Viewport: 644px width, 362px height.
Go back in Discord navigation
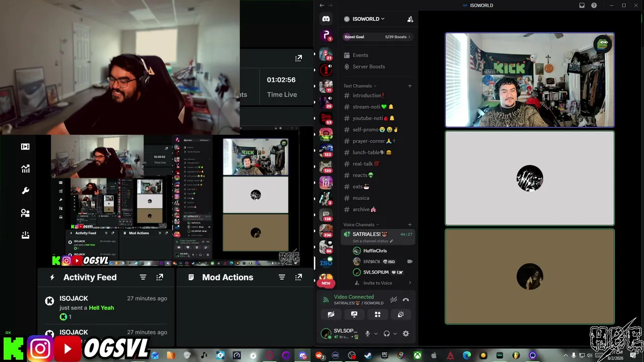[322, 6]
